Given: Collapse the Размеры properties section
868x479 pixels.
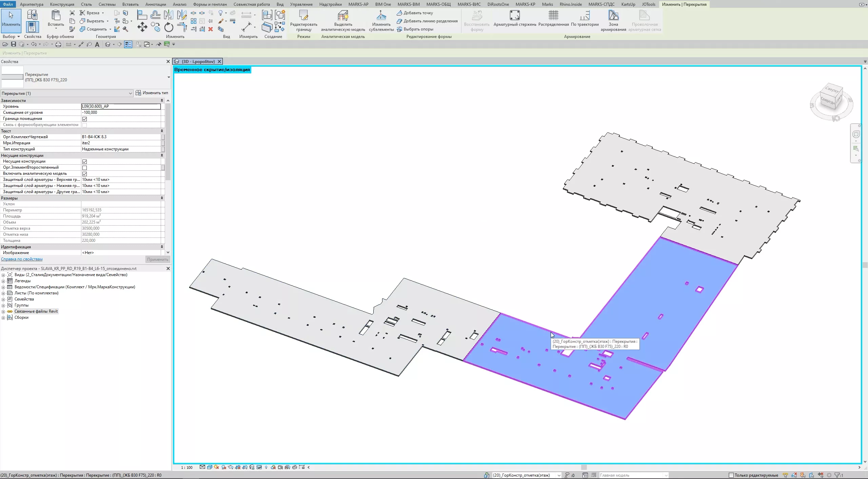Looking at the screenshot, I should click(x=162, y=198).
